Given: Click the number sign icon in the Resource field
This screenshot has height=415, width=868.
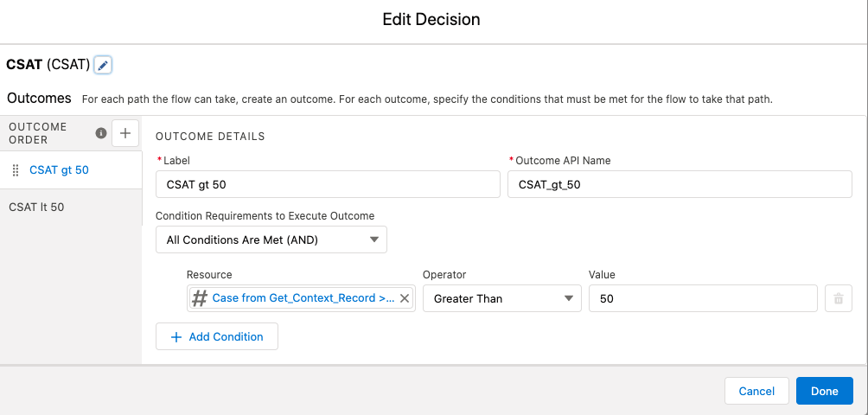Looking at the screenshot, I should pyautogui.click(x=200, y=298).
